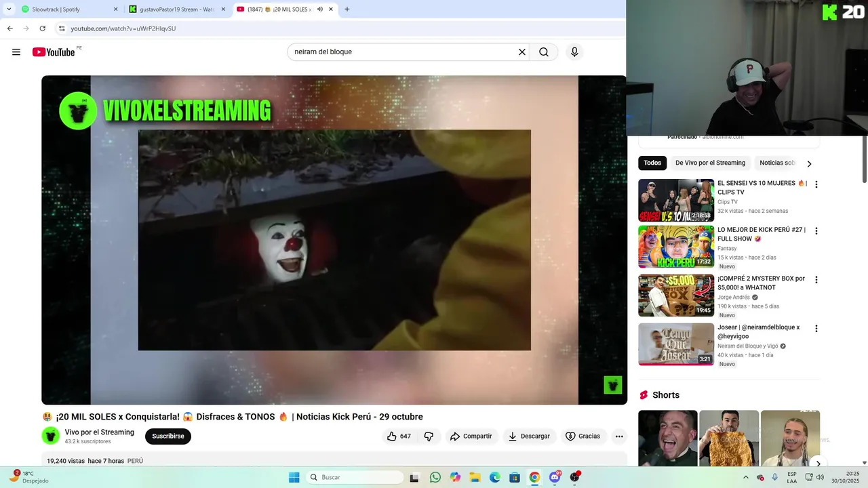This screenshot has height=488, width=868.
Task: Share the video via Compartir
Action: pyautogui.click(x=471, y=436)
